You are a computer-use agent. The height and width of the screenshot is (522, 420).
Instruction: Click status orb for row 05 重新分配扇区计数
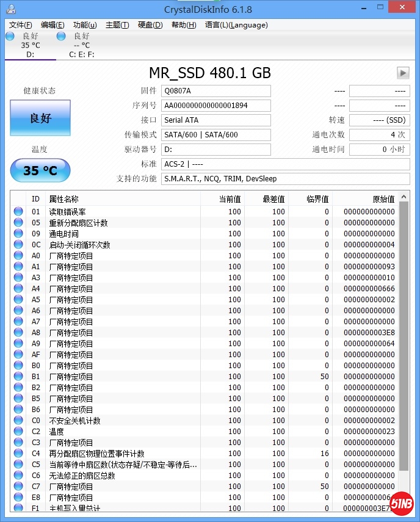pyautogui.click(x=18, y=223)
